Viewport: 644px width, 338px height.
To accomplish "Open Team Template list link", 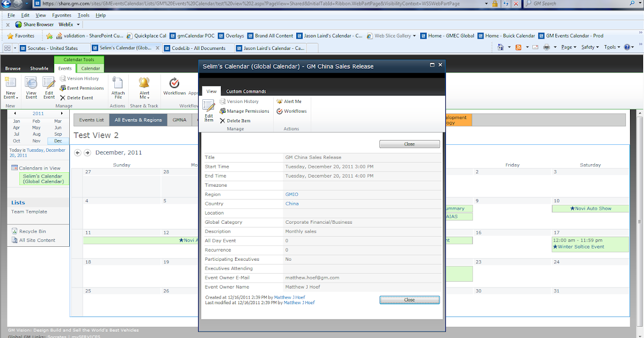I will pyautogui.click(x=29, y=212).
